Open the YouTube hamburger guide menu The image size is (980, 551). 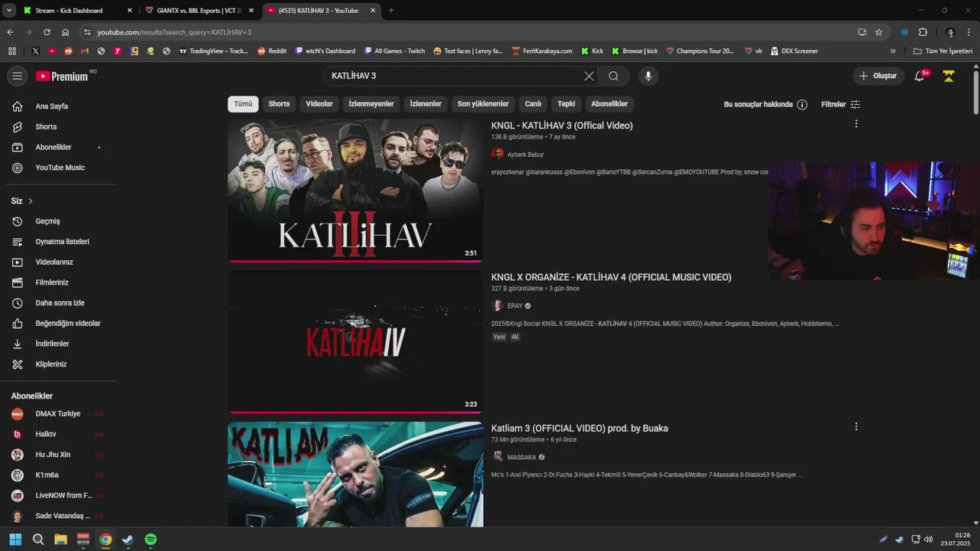click(17, 76)
